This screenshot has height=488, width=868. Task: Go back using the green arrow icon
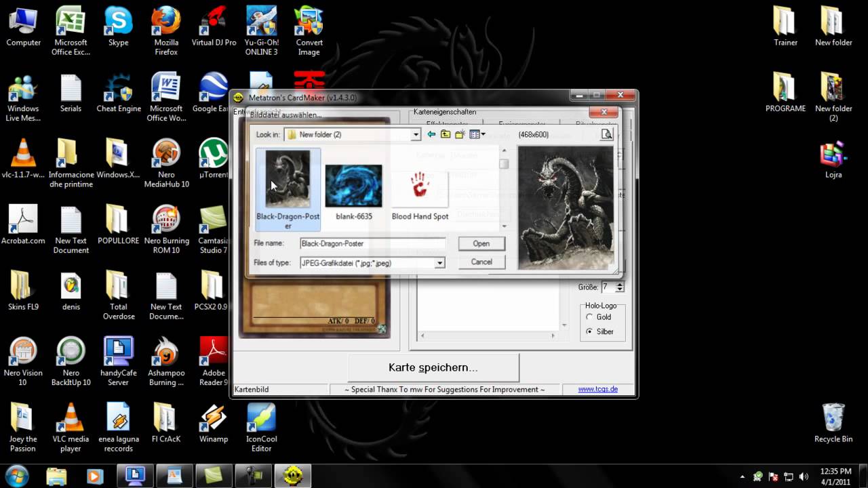(x=431, y=134)
